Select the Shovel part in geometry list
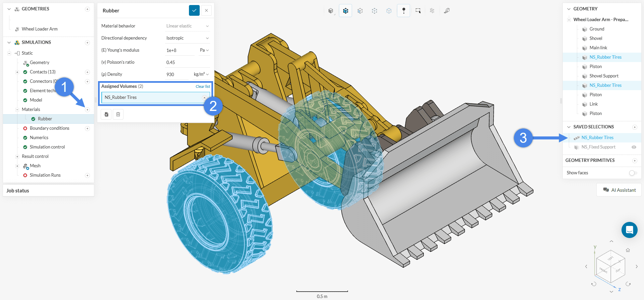644x300 pixels. click(596, 39)
